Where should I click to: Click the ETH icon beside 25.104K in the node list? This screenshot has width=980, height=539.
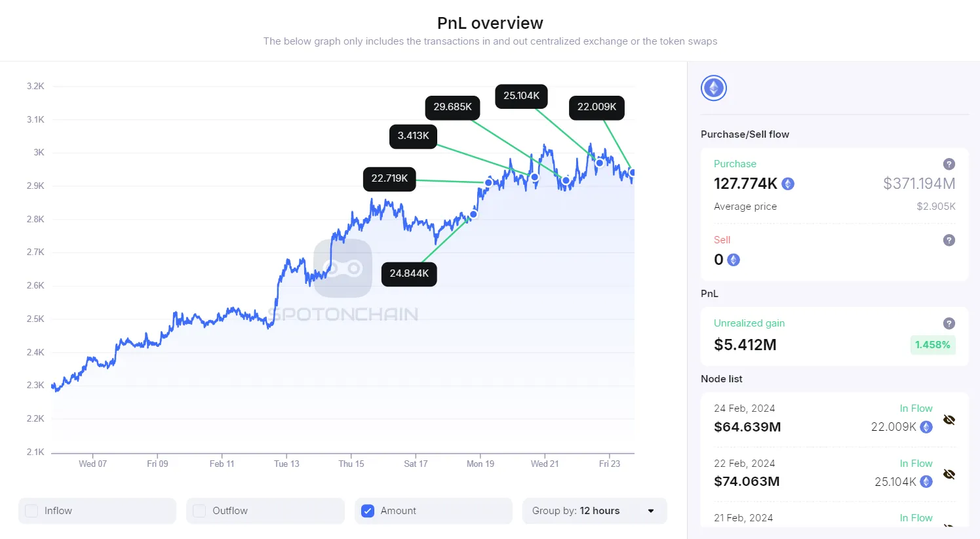926,482
